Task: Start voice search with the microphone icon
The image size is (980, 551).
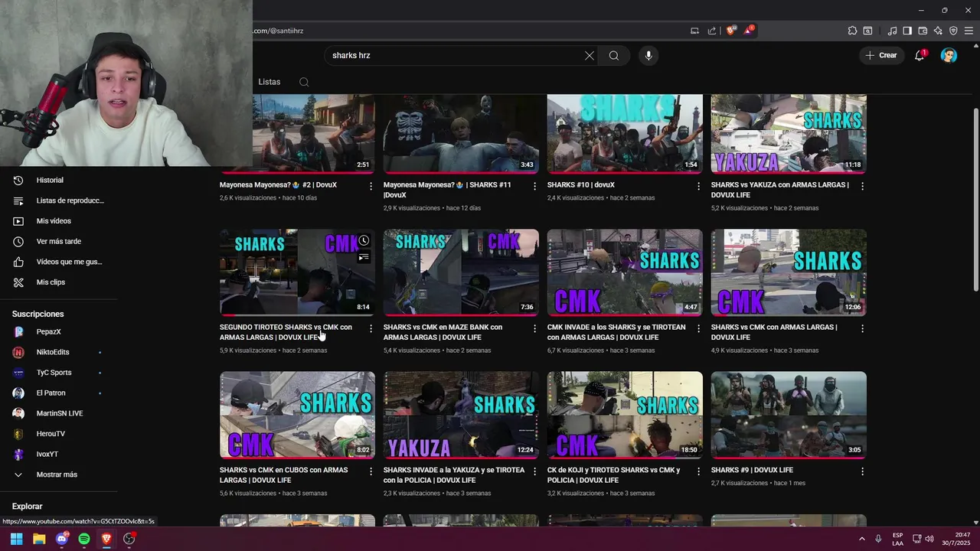Action: click(648, 55)
